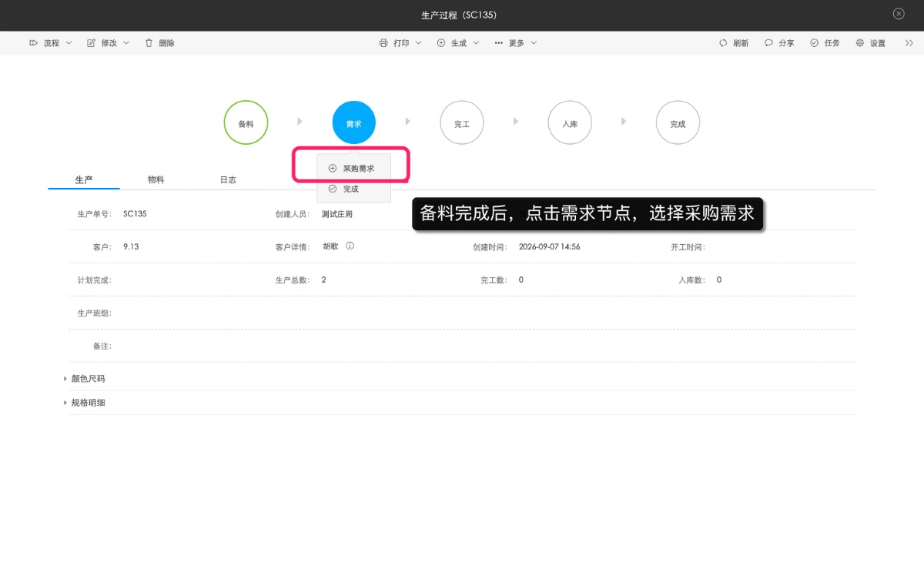Click the 需求 workflow node
This screenshot has width=924, height=576.
(354, 123)
